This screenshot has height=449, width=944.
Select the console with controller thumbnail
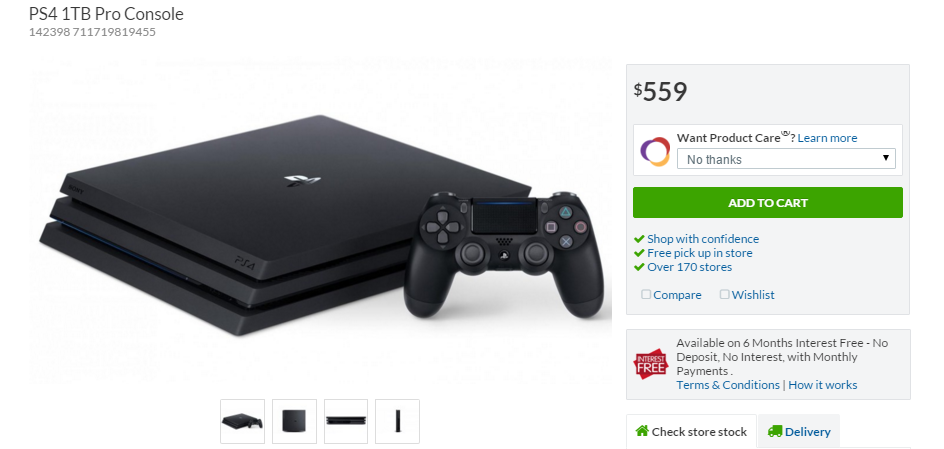click(x=242, y=421)
